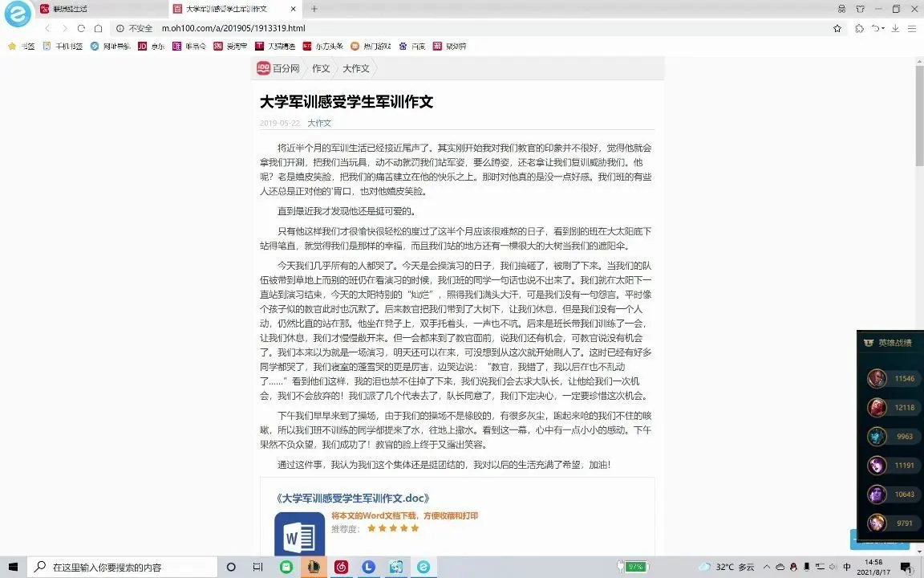Screen dimensions: 924x578
Task: Open the green app icon in taskbar
Action: [x=286, y=567]
